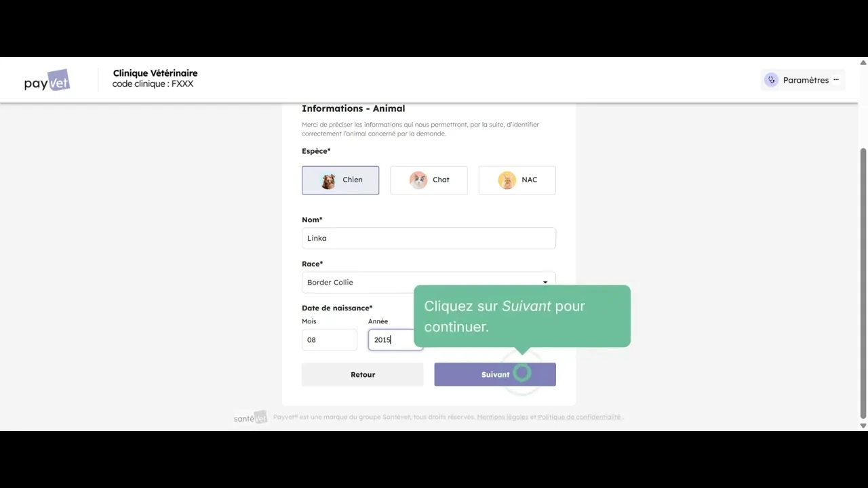Click the rabbit avatar icon for NAC

point(507,180)
